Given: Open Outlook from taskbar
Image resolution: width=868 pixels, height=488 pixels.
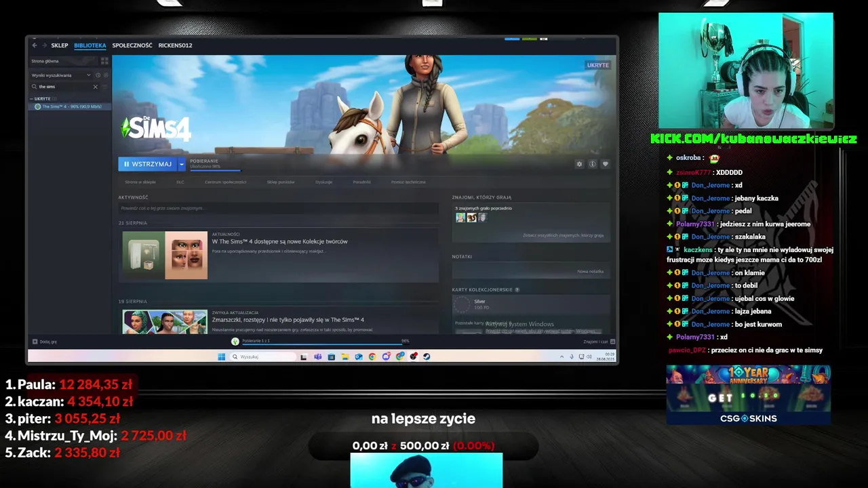Looking at the screenshot, I should (359, 357).
